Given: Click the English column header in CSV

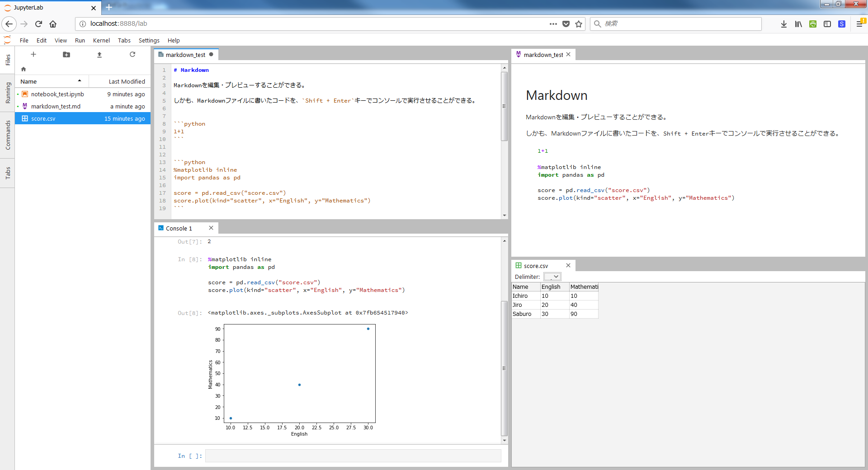Looking at the screenshot, I should (x=555, y=287).
